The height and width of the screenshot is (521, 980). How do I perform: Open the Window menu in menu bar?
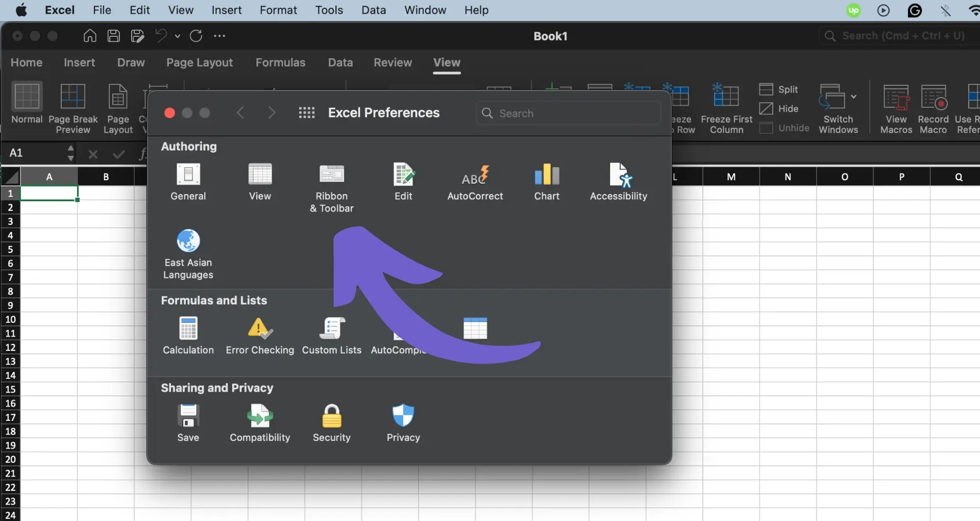click(425, 10)
